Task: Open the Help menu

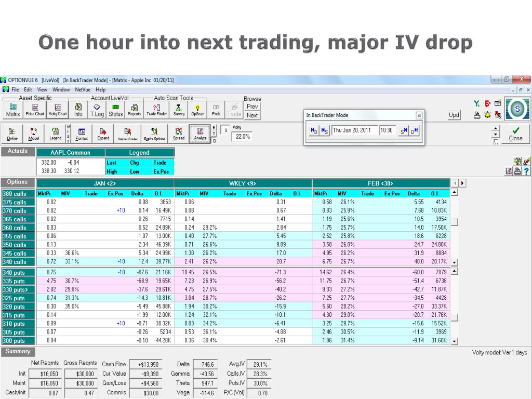Action: tap(100, 89)
